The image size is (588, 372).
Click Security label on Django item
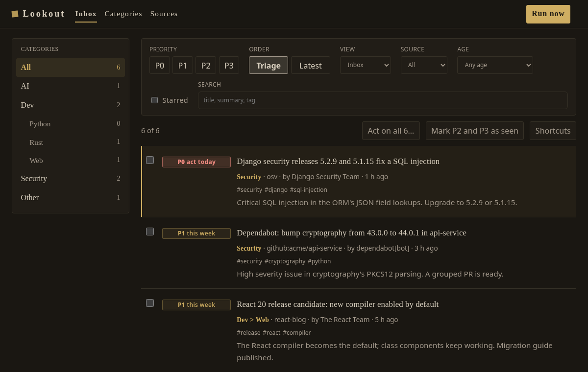pos(249,177)
